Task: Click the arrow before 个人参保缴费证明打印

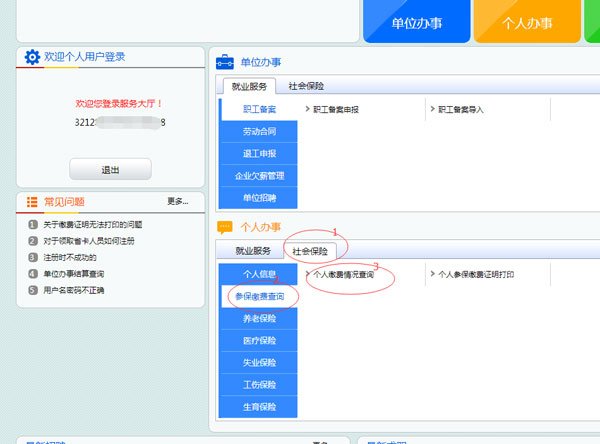Action: [432, 273]
